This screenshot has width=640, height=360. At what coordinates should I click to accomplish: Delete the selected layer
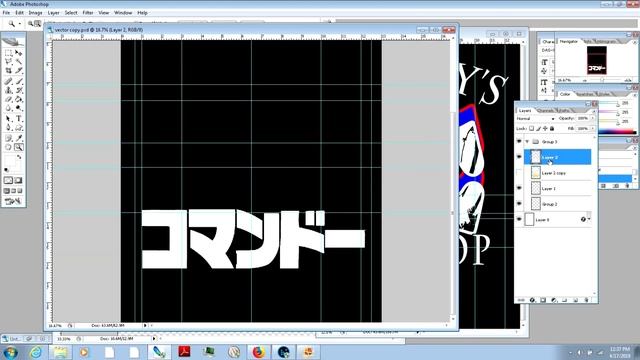[587, 300]
